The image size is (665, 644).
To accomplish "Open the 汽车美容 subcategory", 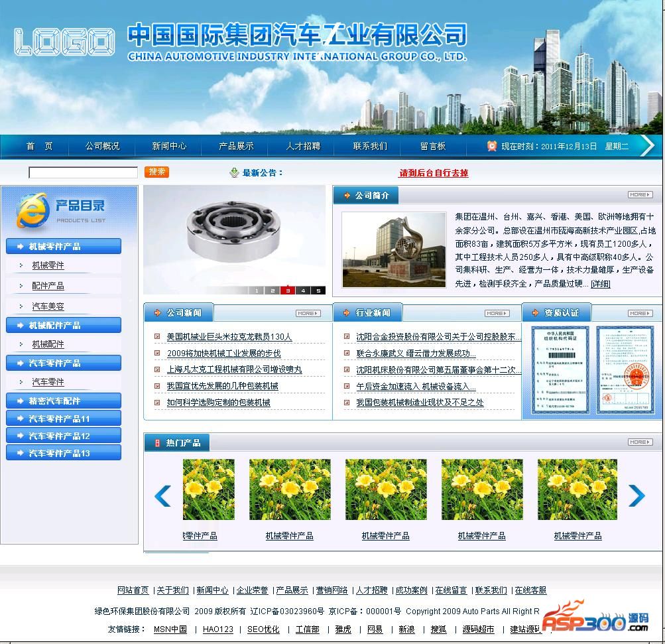I will [x=48, y=306].
